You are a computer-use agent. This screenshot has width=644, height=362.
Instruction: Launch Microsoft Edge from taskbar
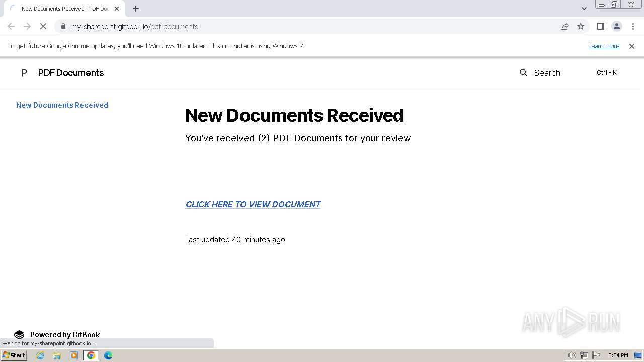tap(108, 355)
